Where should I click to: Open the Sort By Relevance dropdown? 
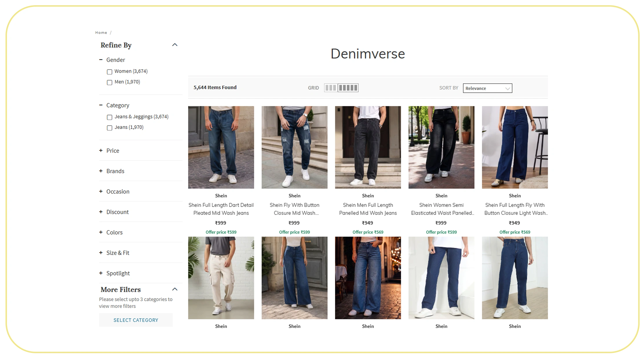click(x=488, y=88)
